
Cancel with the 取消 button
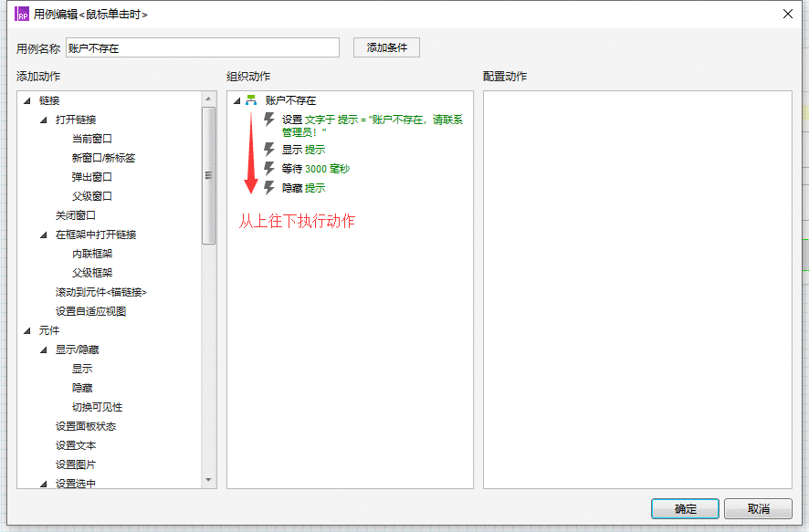(758, 509)
